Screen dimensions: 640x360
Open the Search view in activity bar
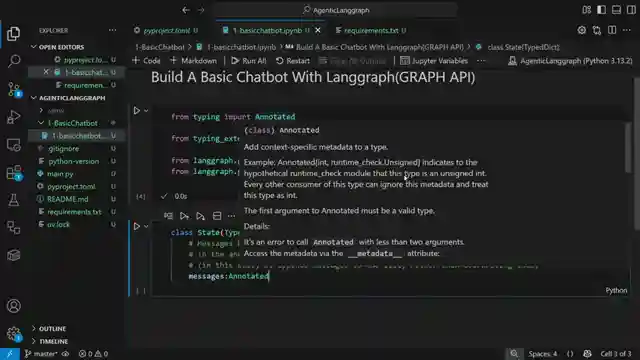[13, 61]
